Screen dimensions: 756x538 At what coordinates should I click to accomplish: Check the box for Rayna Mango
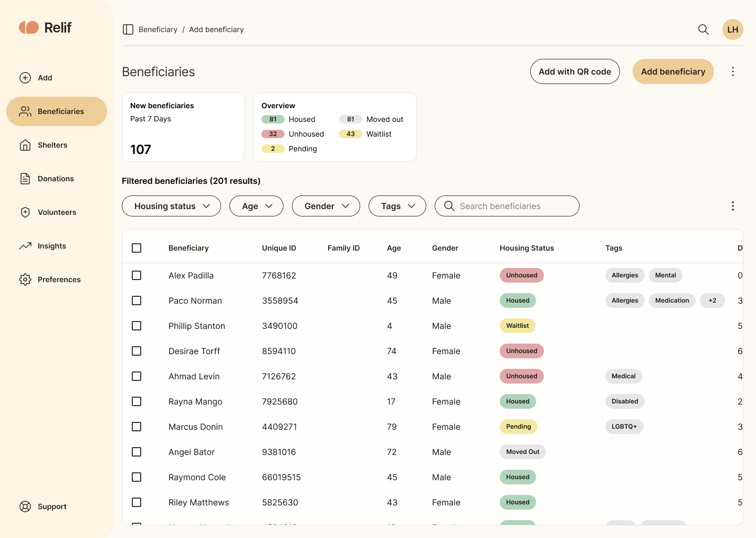136,401
